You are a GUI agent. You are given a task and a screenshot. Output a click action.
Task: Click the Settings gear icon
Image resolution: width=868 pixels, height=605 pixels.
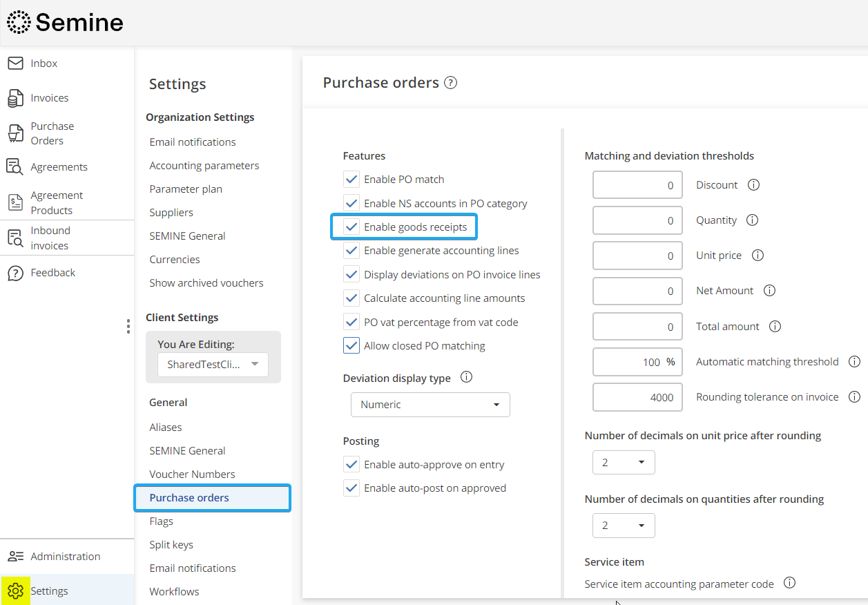click(x=16, y=591)
